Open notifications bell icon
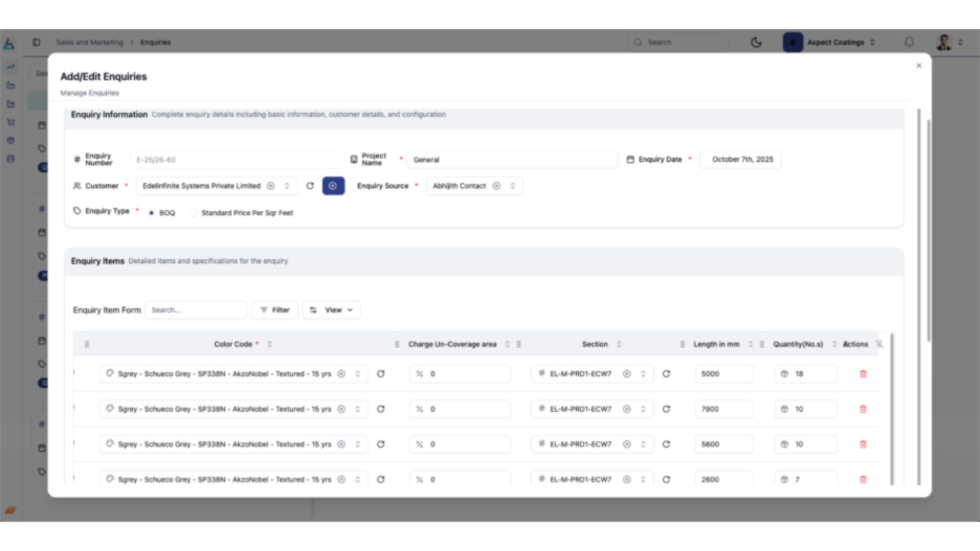 909,42
